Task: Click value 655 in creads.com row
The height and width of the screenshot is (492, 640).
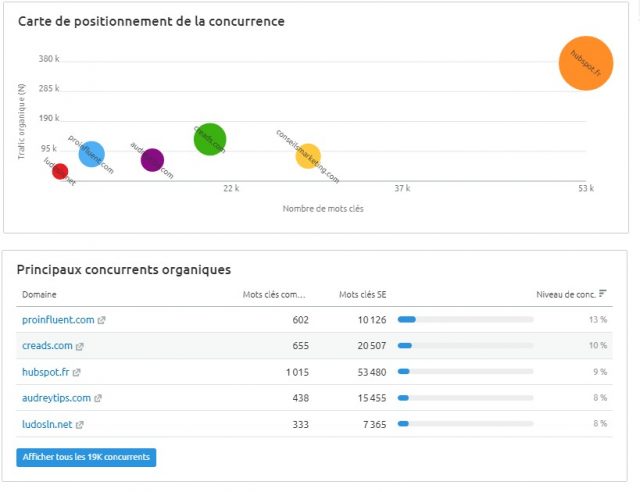Action: pyautogui.click(x=300, y=346)
